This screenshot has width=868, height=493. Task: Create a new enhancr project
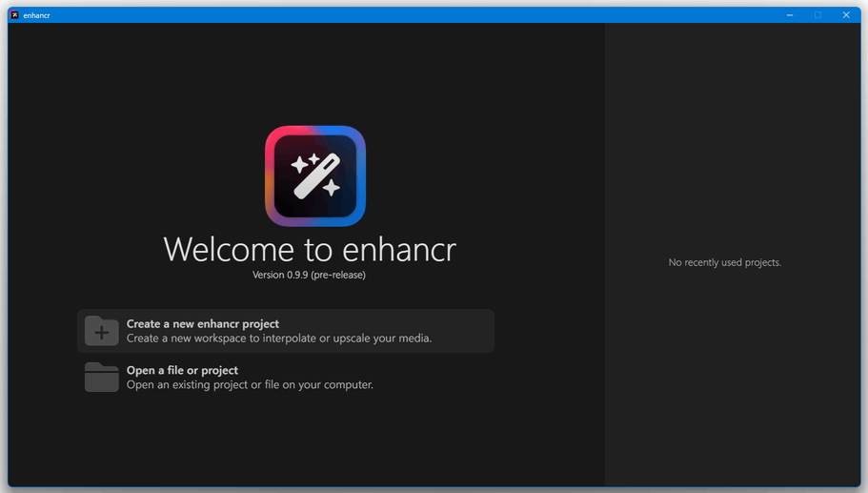[x=286, y=331]
